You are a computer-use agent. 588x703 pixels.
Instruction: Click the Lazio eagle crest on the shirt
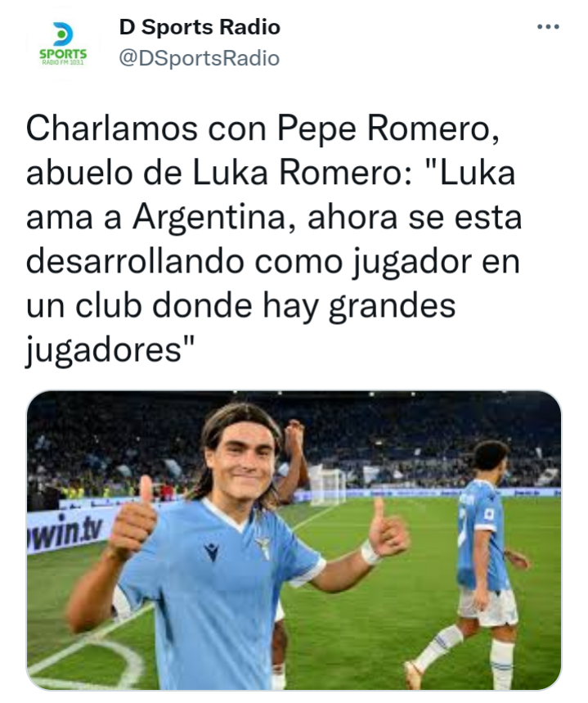[263, 548]
